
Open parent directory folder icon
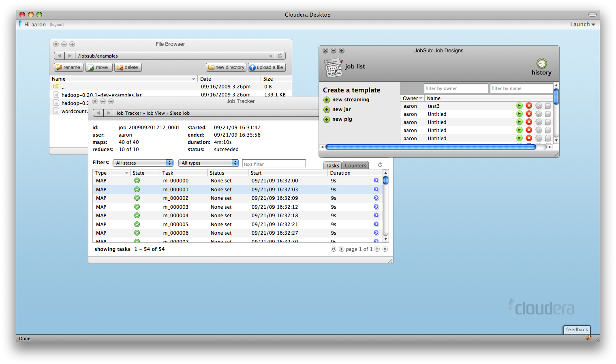(x=56, y=86)
